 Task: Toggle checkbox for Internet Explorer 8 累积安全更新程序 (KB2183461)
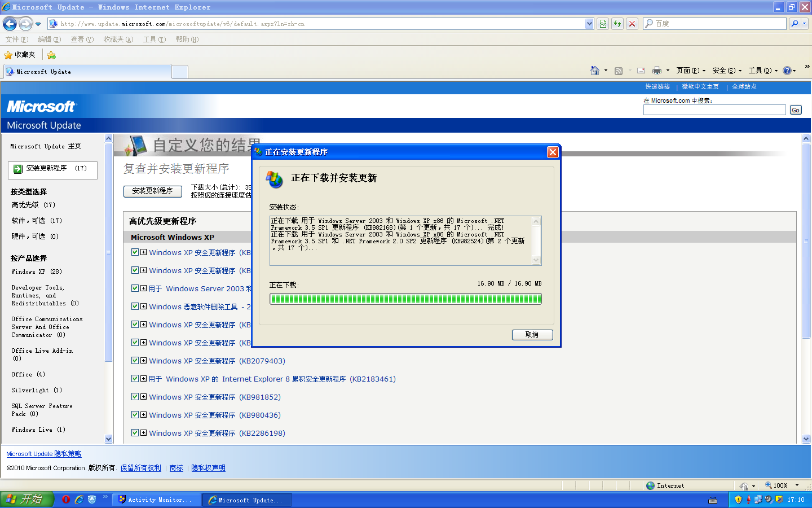pos(135,379)
